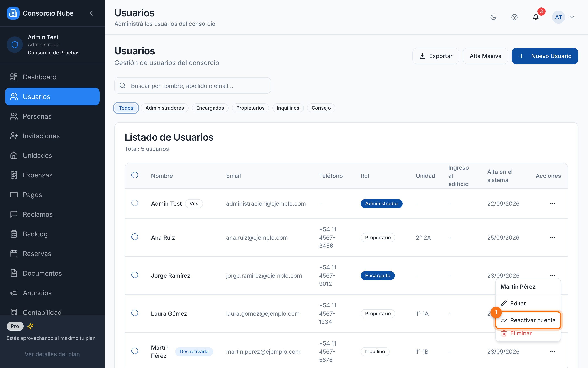Go to Pagos section
This screenshot has height=368, width=588.
[52, 195]
